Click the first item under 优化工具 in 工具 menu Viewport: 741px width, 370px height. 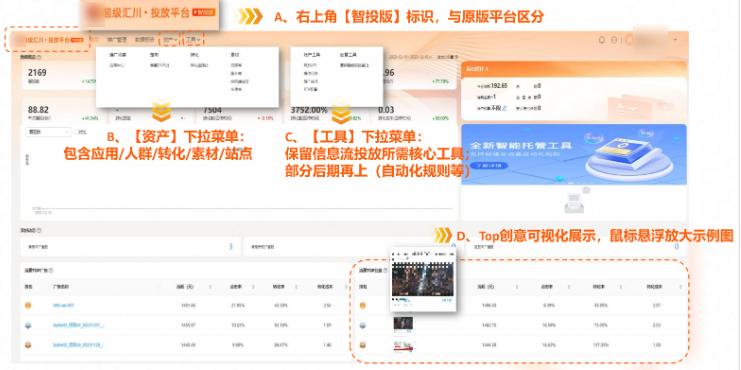pyautogui.click(x=354, y=65)
